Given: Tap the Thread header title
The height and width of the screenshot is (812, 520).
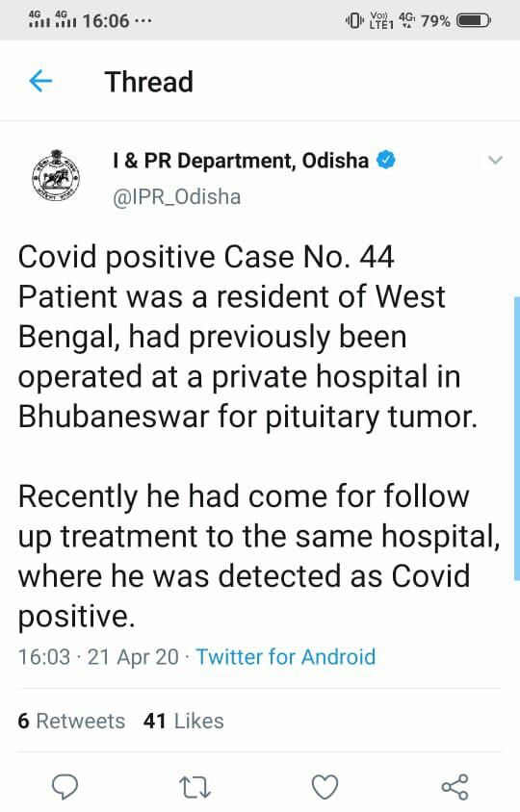Looking at the screenshot, I should [149, 82].
